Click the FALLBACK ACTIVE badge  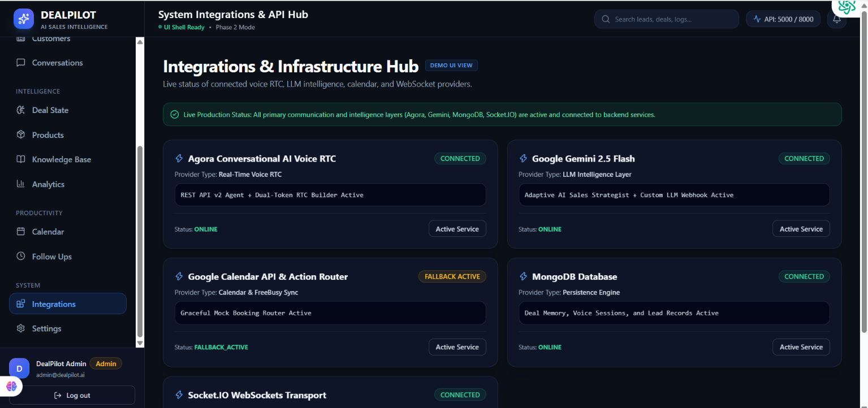(452, 277)
